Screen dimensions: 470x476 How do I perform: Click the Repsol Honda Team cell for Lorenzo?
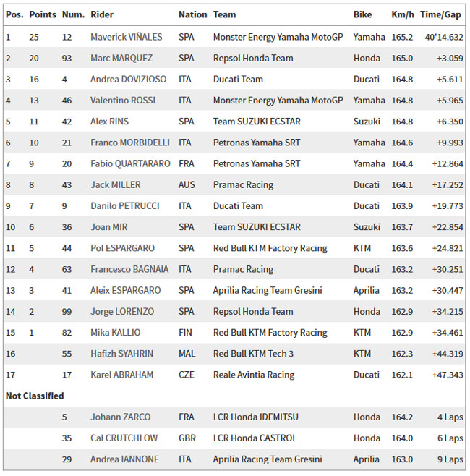253,312
